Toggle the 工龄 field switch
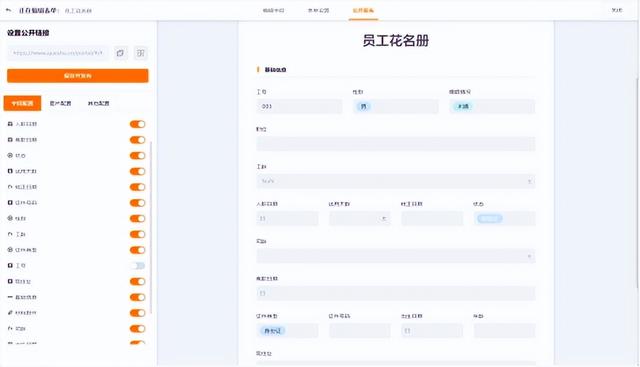 pos(138,234)
